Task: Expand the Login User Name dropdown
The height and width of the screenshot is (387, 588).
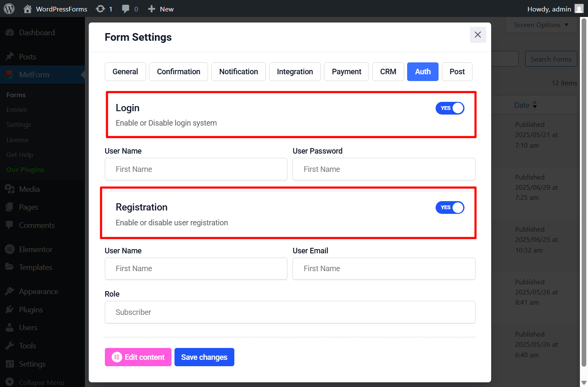Action: [x=196, y=169]
